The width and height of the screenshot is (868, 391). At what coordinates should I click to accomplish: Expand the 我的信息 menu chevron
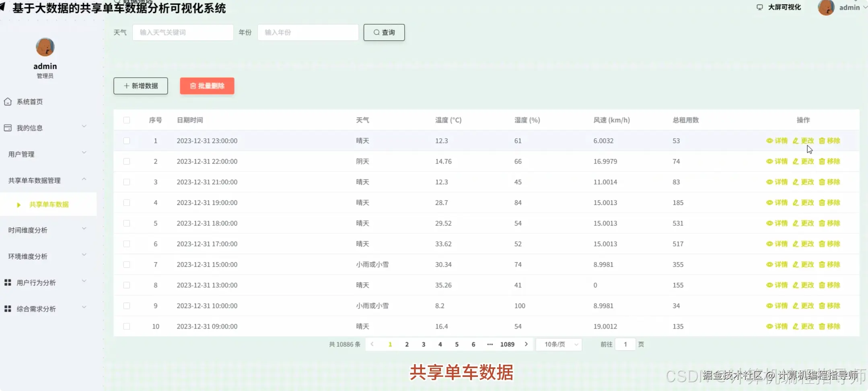pyautogui.click(x=84, y=126)
